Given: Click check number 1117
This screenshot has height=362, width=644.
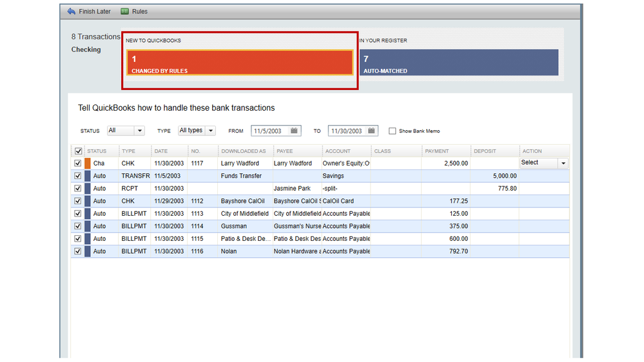Looking at the screenshot, I should [197, 164].
